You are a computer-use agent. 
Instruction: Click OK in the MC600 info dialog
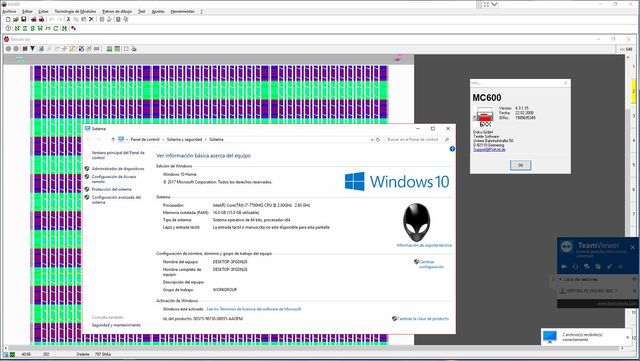coord(520,165)
